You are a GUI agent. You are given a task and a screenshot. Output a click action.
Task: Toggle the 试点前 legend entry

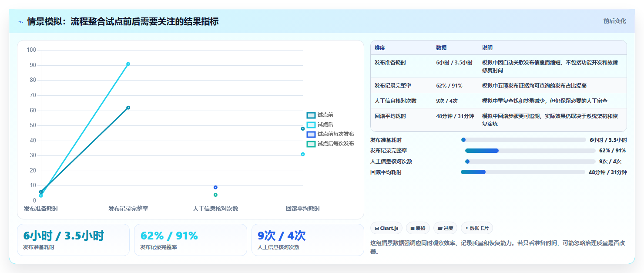(320, 115)
